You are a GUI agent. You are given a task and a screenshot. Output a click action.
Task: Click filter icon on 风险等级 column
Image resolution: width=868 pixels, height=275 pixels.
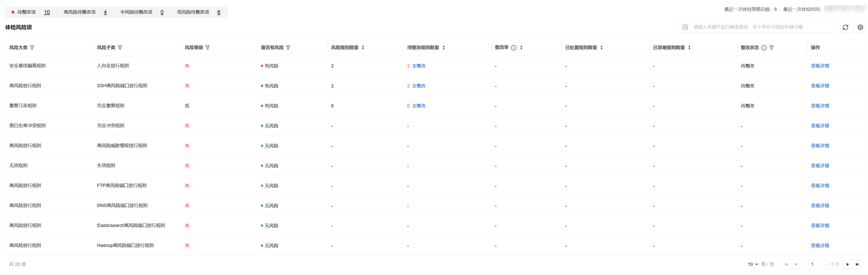208,48
